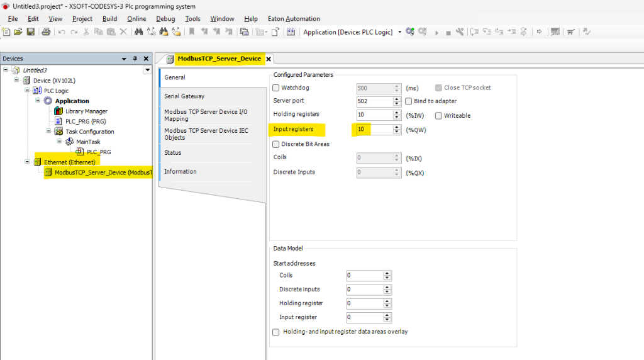Enable Discrete Bit Areas checkbox
This screenshot has height=360, width=644.
(x=276, y=144)
